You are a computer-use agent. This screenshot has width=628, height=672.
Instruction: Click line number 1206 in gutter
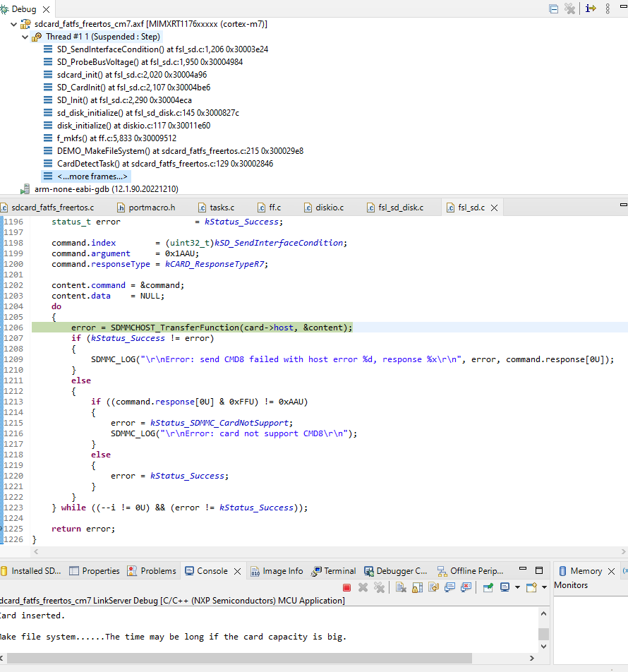click(x=13, y=328)
